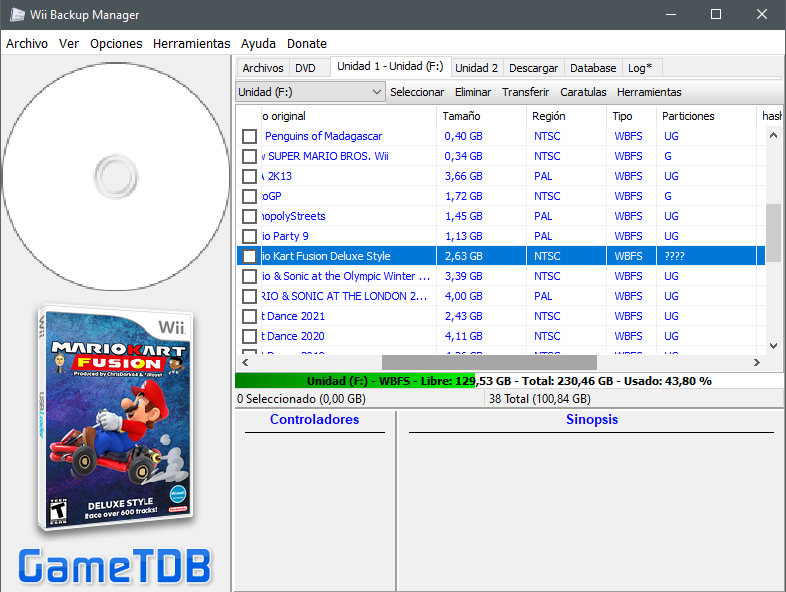Click the 0 Seleccionado (0,00 GB) status

pos(301,399)
